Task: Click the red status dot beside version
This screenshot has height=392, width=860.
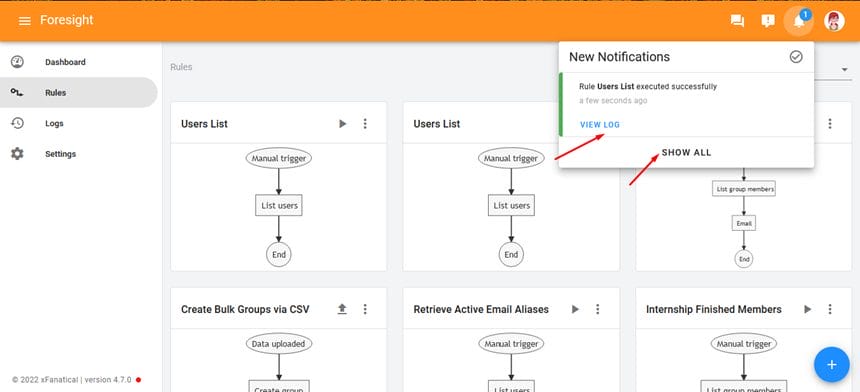Action: tap(138, 379)
